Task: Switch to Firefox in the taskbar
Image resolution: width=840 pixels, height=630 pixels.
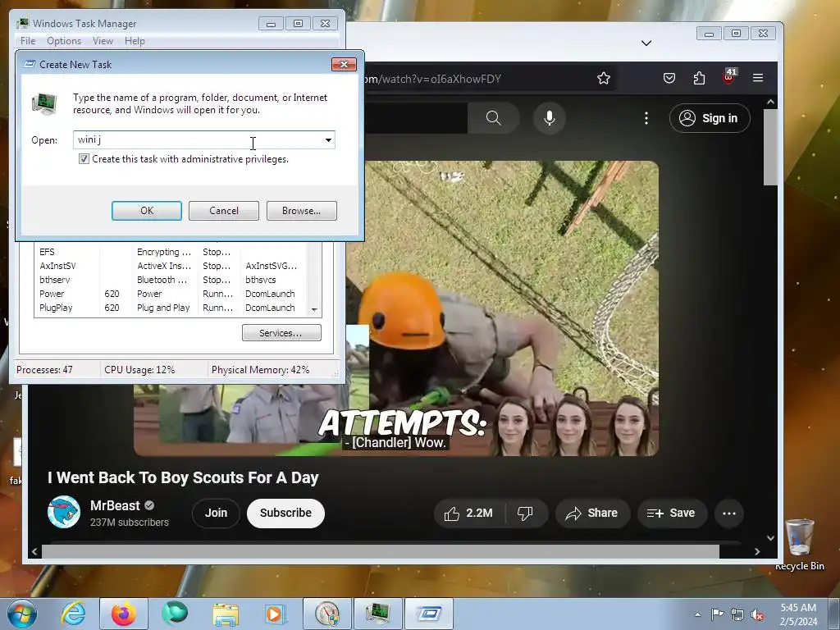Action: [x=124, y=614]
